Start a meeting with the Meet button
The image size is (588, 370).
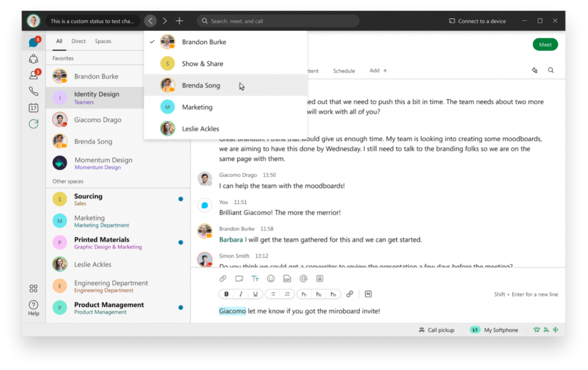pyautogui.click(x=545, y=44)
